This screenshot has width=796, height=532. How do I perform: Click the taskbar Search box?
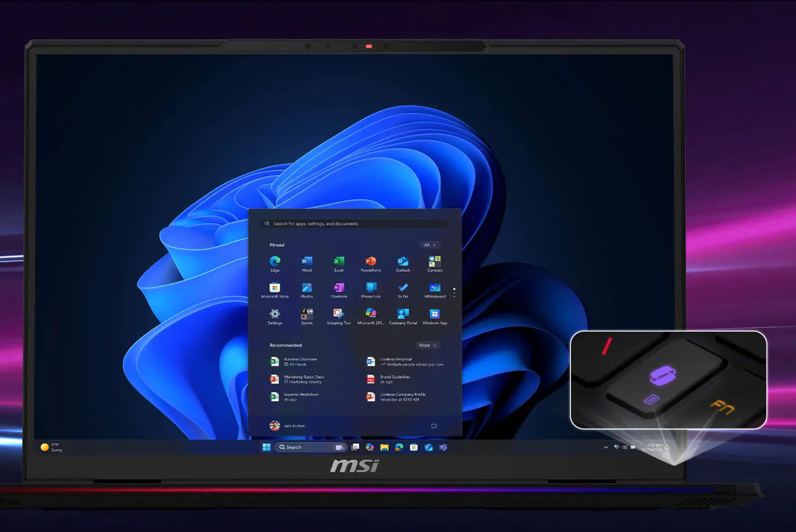click(x=311, y=447)
